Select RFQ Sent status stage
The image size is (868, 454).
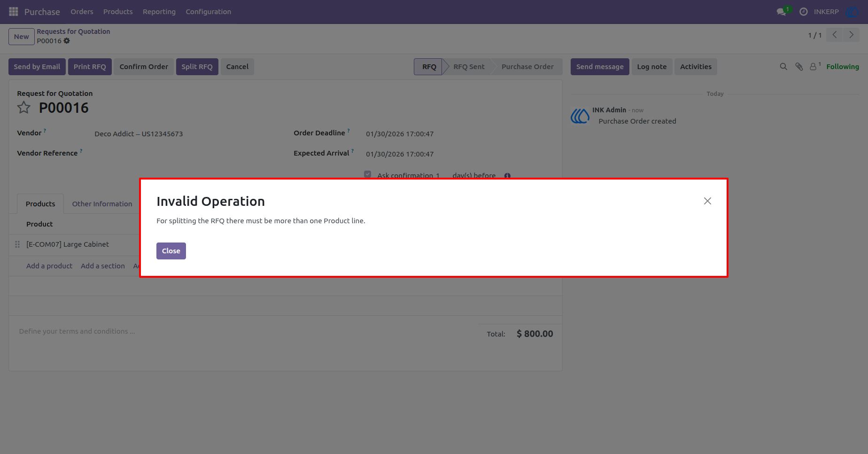click(469, 67)
